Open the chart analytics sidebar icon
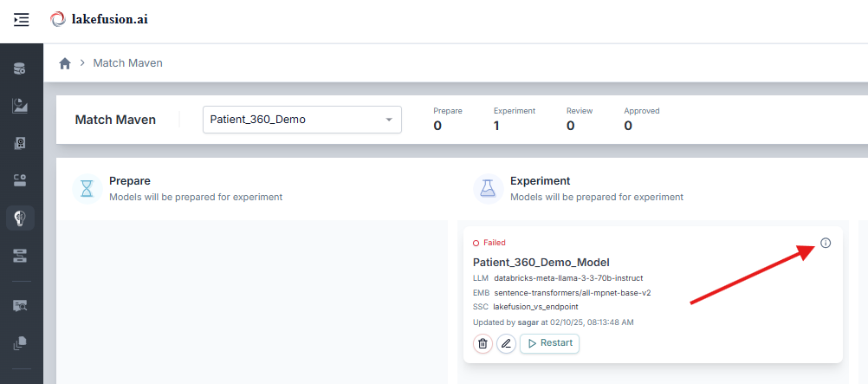 pyautogui.click(x=20, y=106)
